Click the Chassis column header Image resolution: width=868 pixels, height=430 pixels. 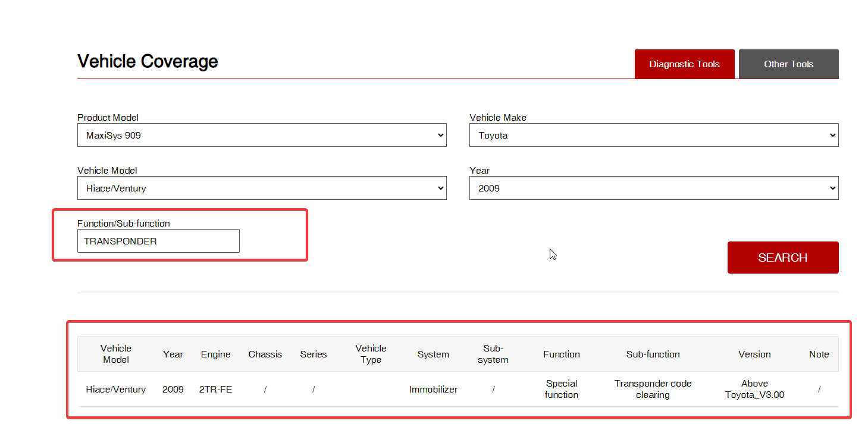265,354
